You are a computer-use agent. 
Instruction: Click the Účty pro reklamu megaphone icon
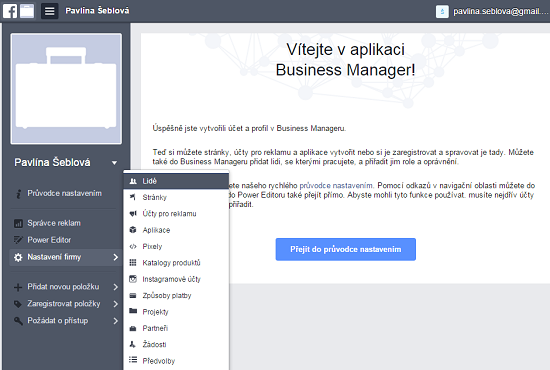tap(133, 214)
